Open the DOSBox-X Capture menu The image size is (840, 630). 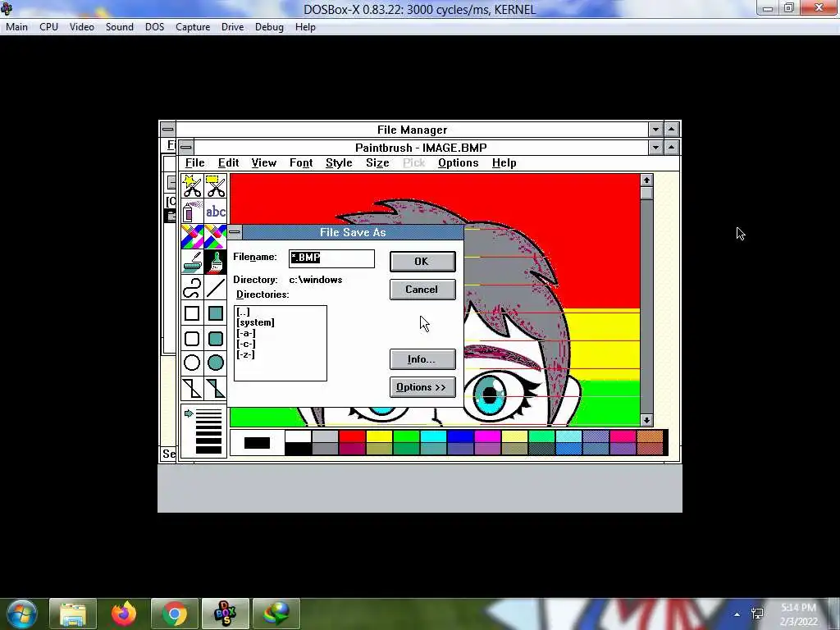coord(193,27)
